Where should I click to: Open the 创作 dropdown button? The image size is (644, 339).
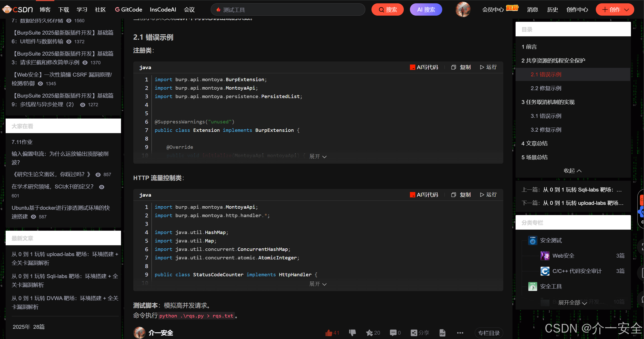coord(615,9)
